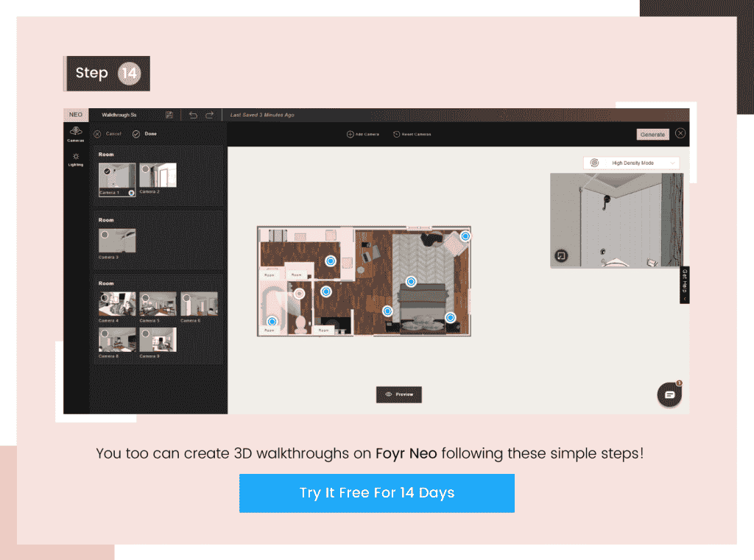Click the save icon next to Walkthrough name
754x560 pixels.
tap(169, 115)
